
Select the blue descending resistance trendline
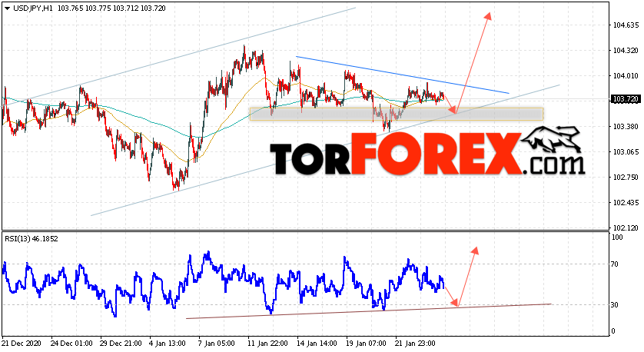pos(403,75)
